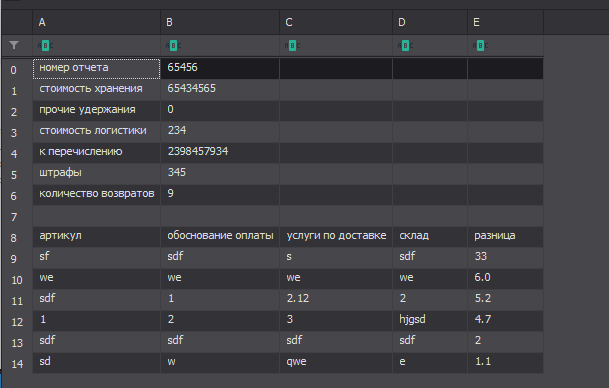Viewport: 609px width, 388px height.
Task: Click the cell 'склад'
Action: pos(430,237)
